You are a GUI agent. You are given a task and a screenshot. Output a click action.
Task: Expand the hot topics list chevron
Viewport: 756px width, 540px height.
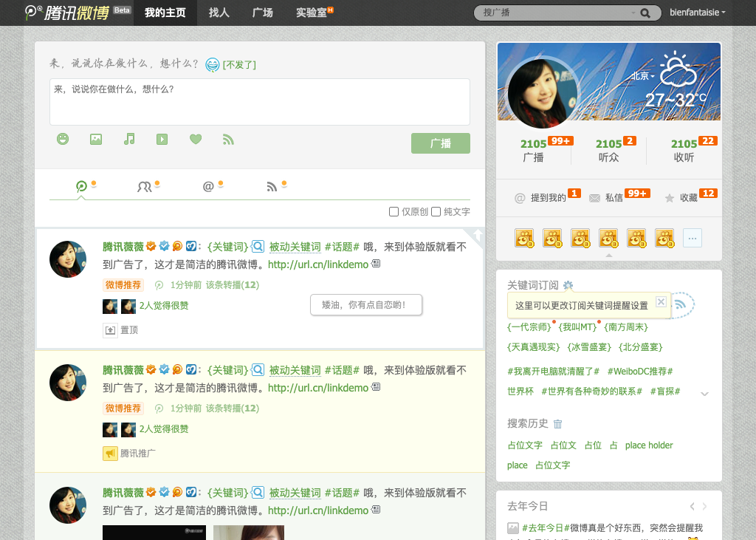(704, 394)
